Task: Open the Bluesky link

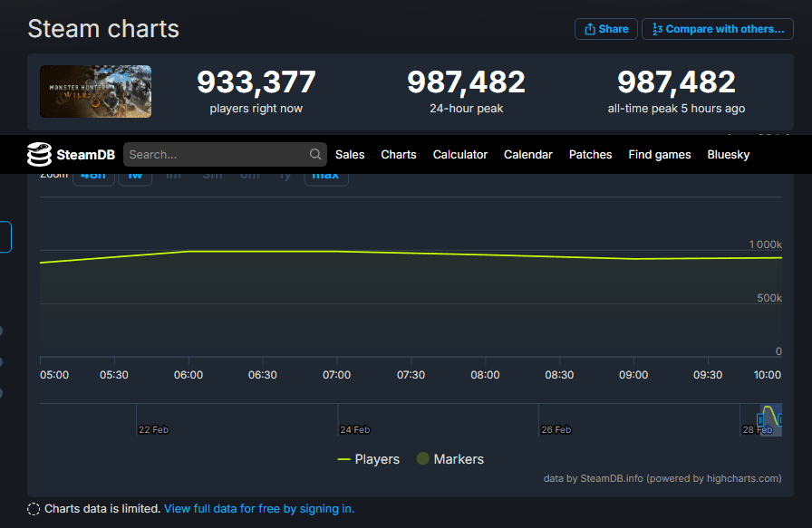Action: [x=728, y=154]
